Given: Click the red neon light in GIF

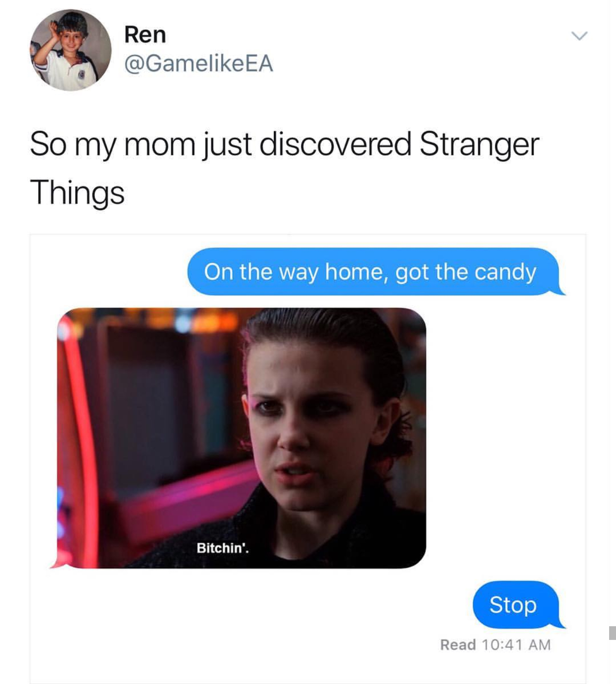Looking at the screenshot, I should pos(76,441).
